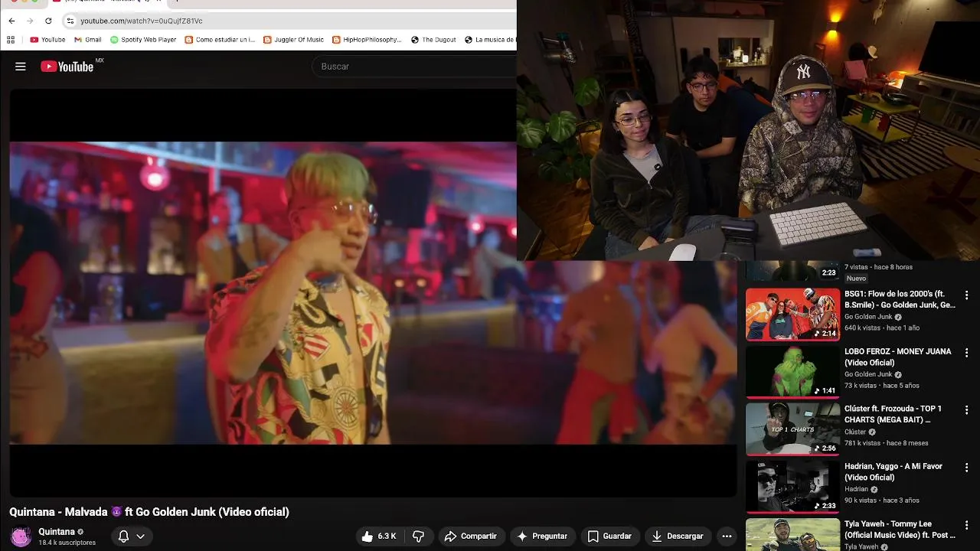The width and height of the screenshot is (980, 551).
Task: Open the Clúster channel name
Action: click(855, 432)
